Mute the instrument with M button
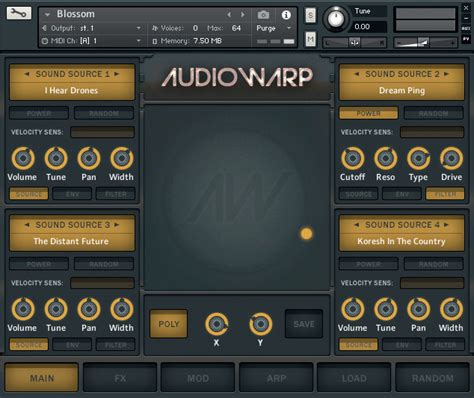The image size is (474, 398). 311,40
